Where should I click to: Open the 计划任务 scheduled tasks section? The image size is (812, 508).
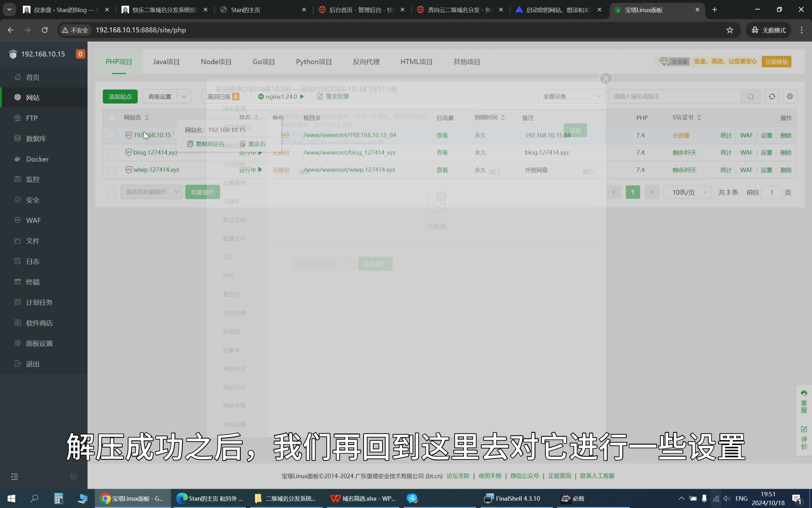(39, 302)
